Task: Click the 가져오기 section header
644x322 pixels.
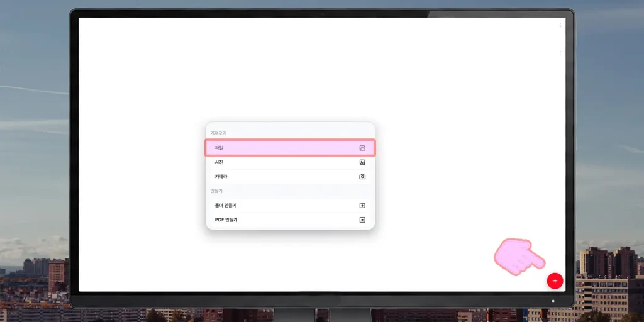Action: click(218, 133)
